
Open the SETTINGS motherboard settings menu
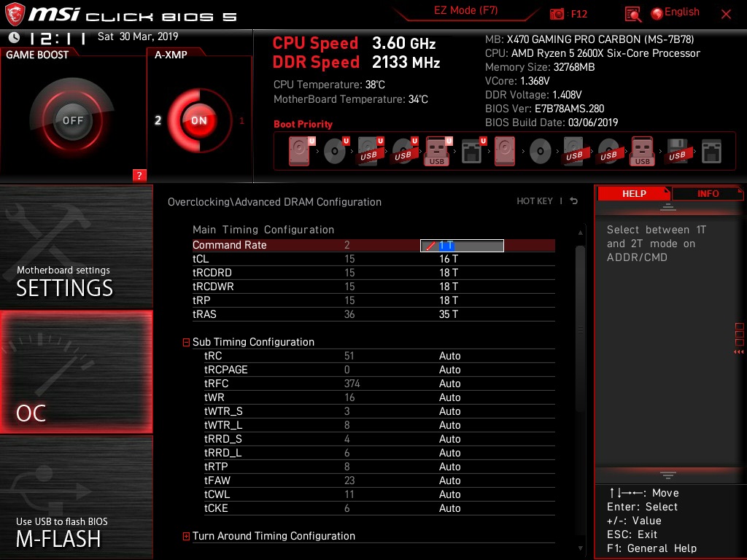pos(76,246)
